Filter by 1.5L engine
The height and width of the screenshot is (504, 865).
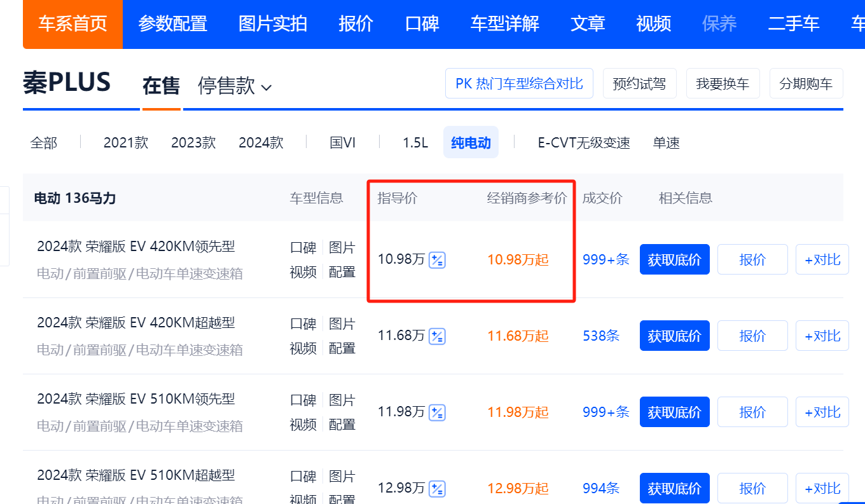point(415,142)
